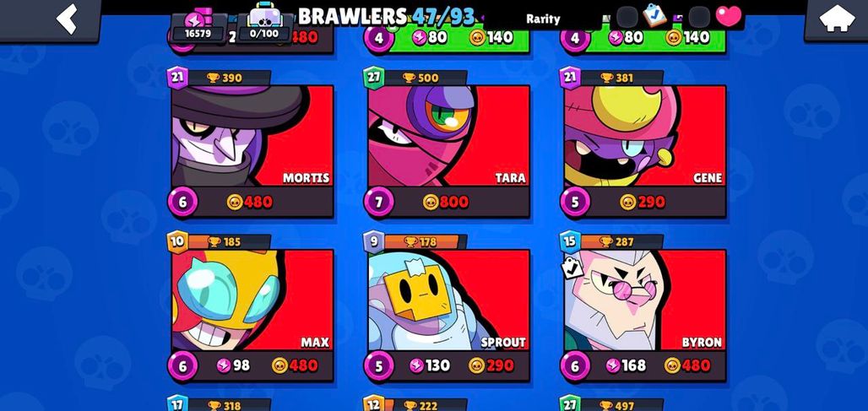Open the power points counter showing 16579
The image size is (868, 411).
[198, 26]
